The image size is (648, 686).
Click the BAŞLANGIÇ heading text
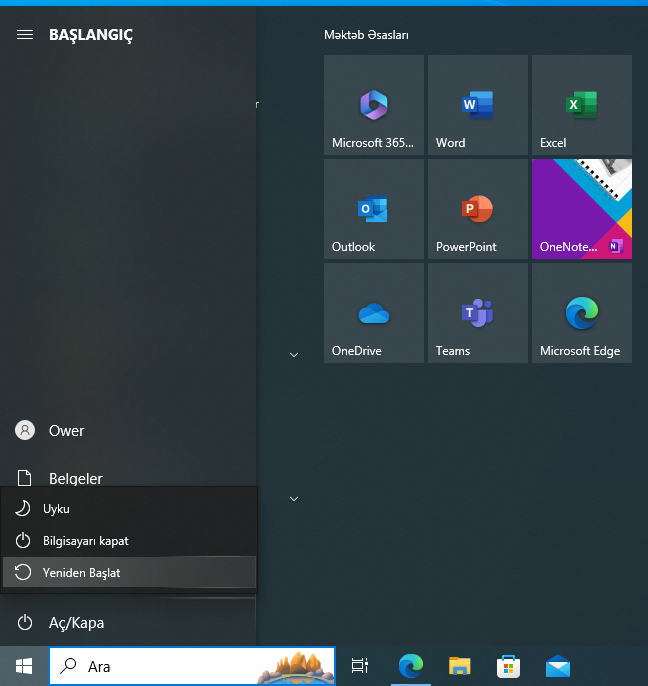pyautogui.click(x=91, y=35)
